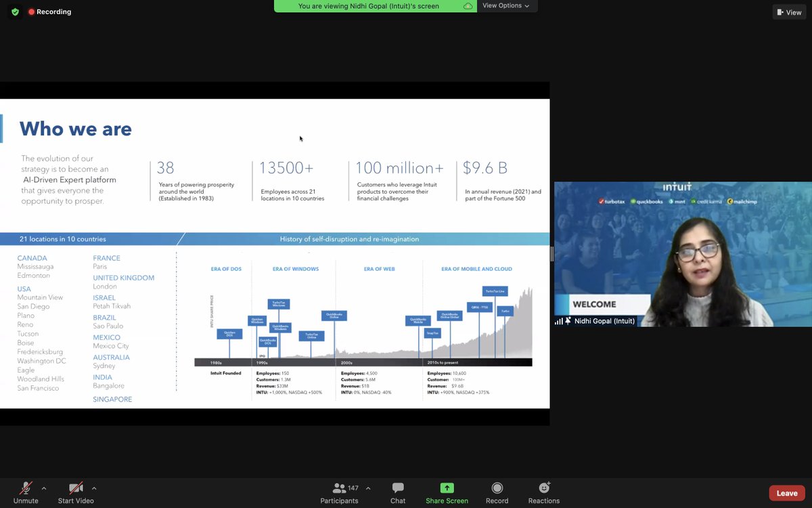
Task: Click the Record button
Action: coord(497,492)
